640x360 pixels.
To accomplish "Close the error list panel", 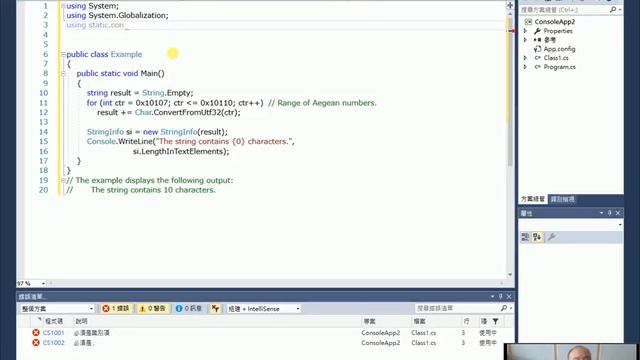I will 509,296.
